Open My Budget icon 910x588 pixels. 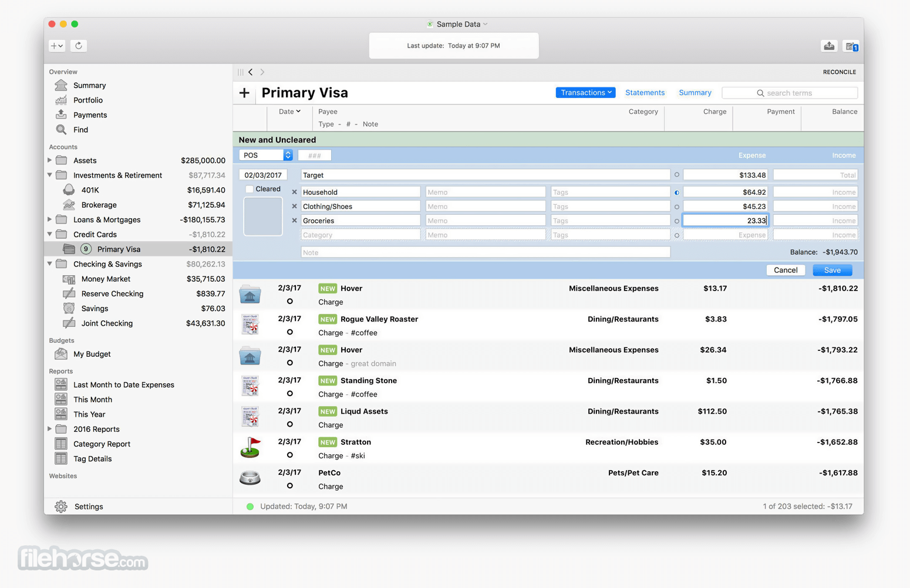point(61,354)
